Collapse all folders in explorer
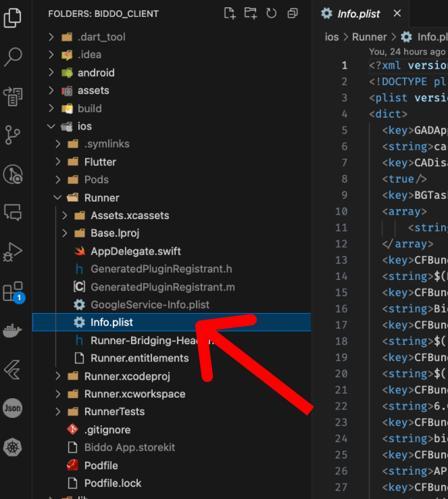The width and height of the screenshot is (448, 499). pos(293,14)
